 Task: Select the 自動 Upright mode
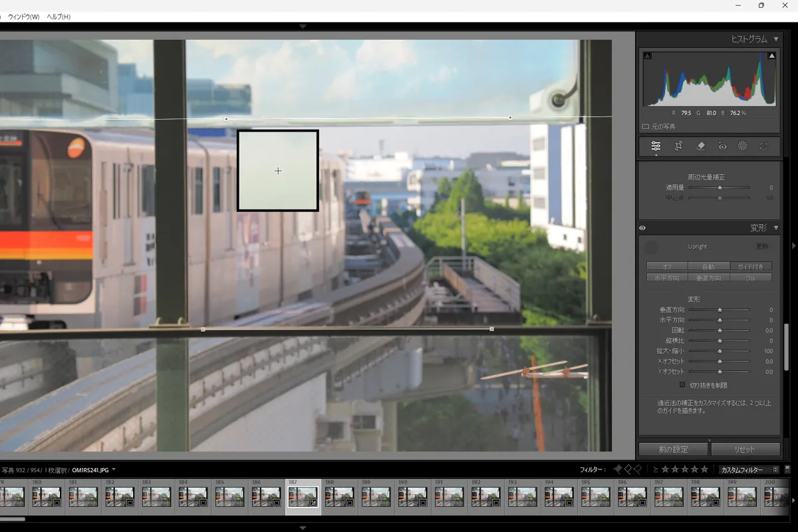point(709,265)
